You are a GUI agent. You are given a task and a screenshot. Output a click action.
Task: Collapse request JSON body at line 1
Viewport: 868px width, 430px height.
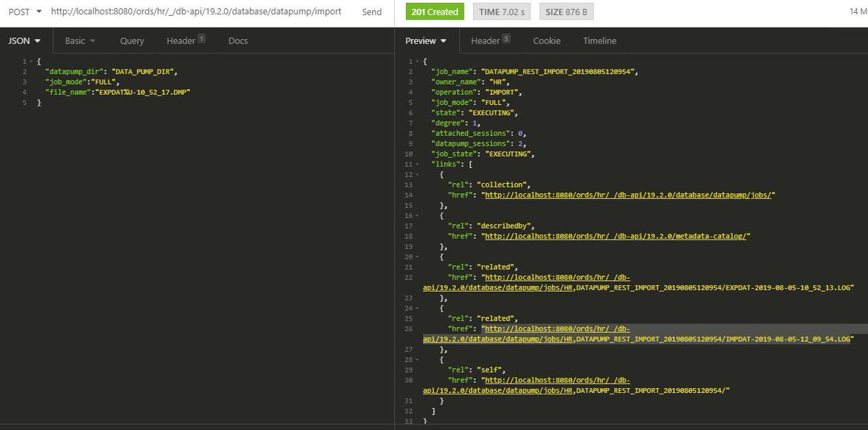(31, 62)
